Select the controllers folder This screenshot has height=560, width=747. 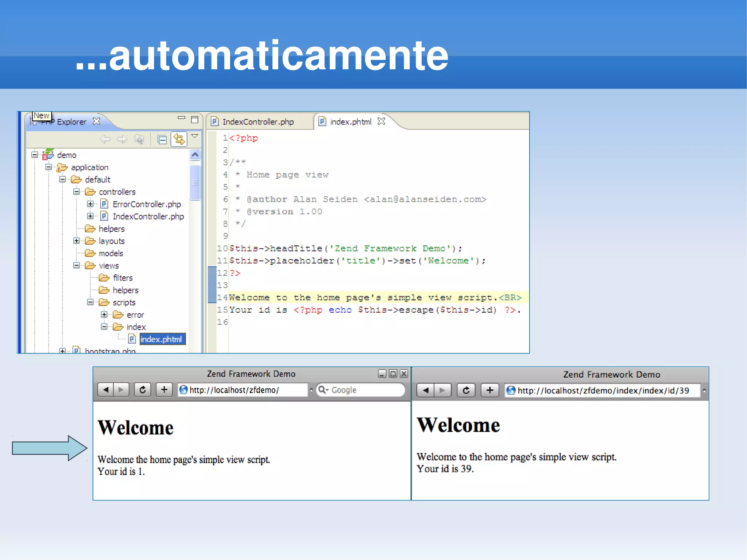pos(117,192)
